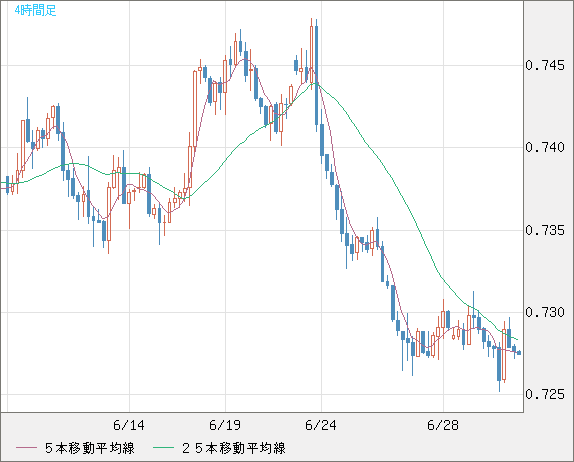Screen dimensions: 574x462
Task: Click the 0.735 price axis label
Action: [545, 230]
